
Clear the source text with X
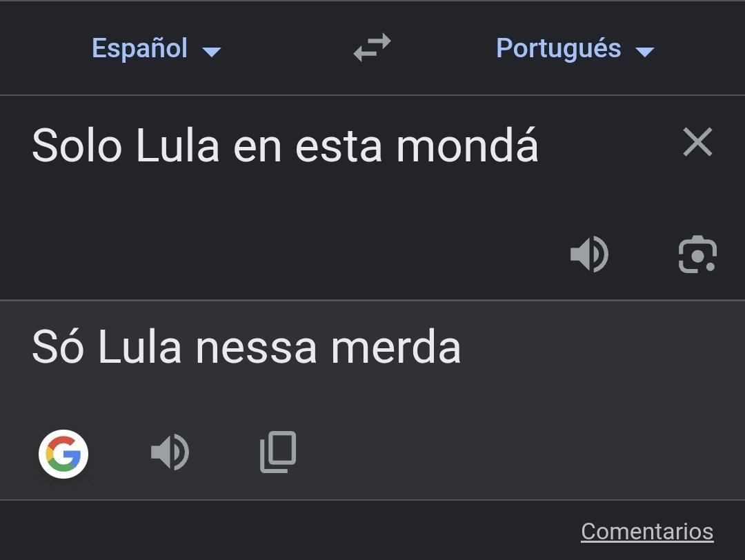(x=697, y=141)
